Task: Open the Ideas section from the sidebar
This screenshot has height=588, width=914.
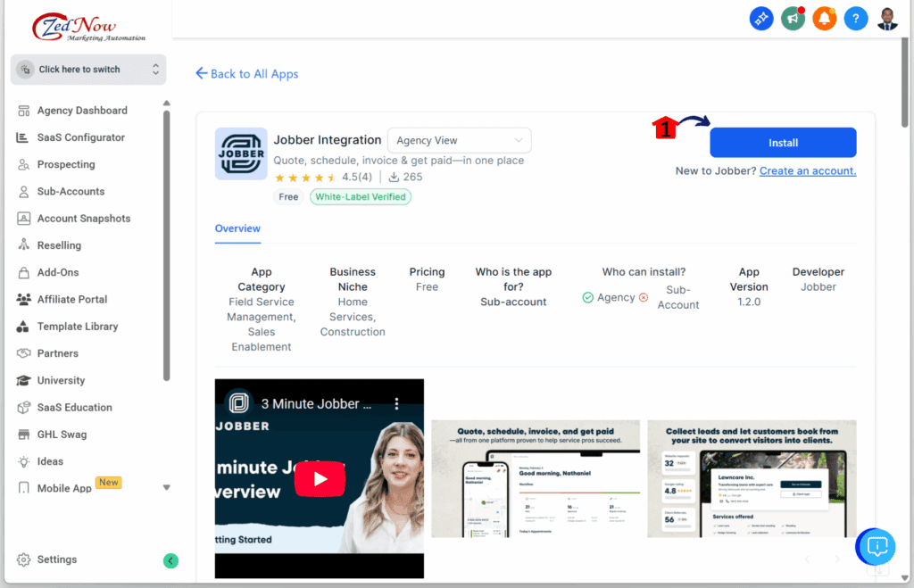Action: (58, 461)
